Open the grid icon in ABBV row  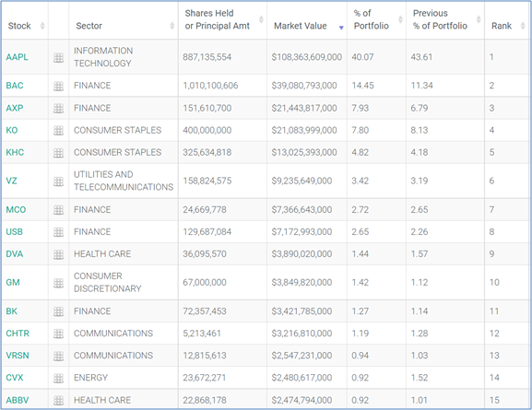point(58,401)
